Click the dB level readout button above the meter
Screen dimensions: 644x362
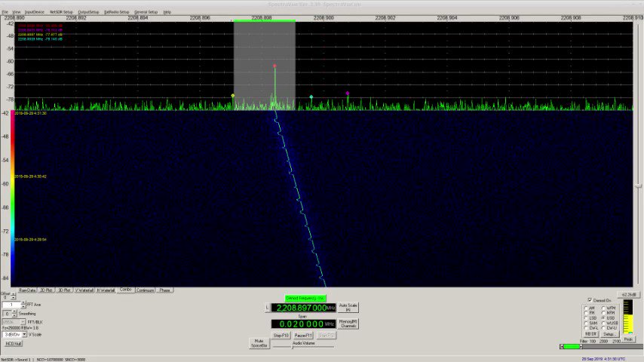(x=628, y=295)
